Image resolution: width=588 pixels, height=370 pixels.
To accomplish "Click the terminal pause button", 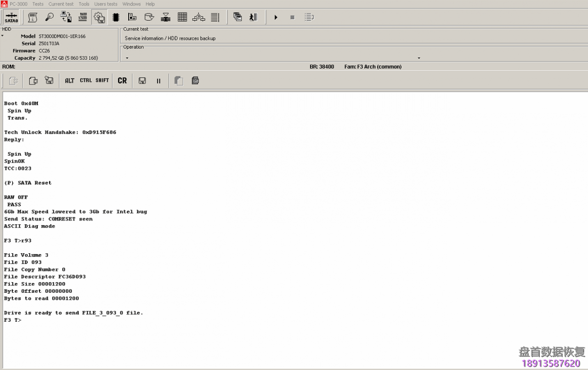I will coord(158,81).
